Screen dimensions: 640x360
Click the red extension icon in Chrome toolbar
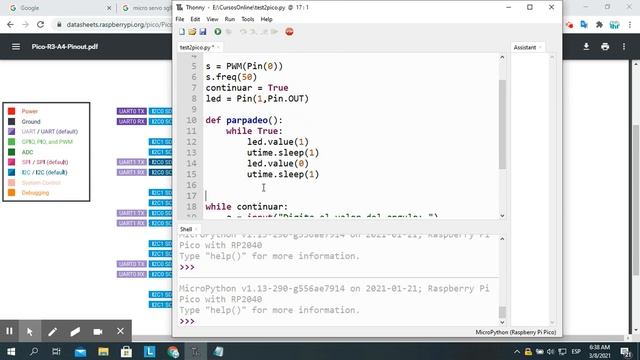[569, 25]
